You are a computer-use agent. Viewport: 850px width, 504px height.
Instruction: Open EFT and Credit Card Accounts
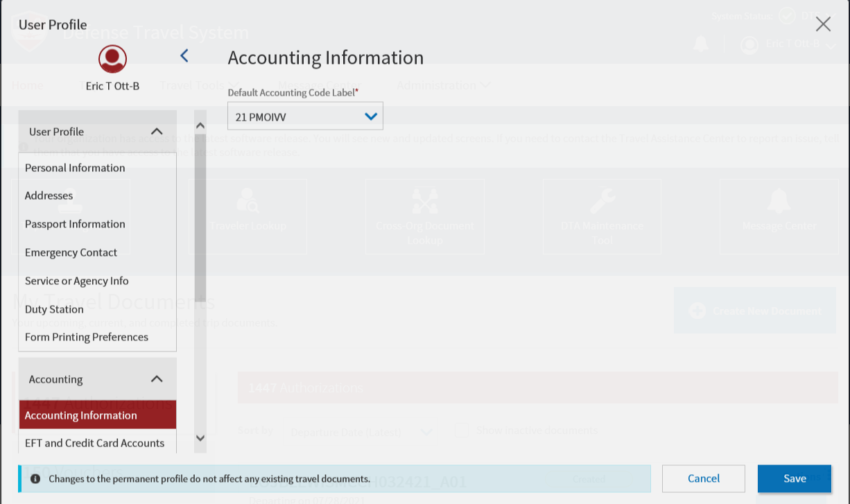click(x=94, y=443)
